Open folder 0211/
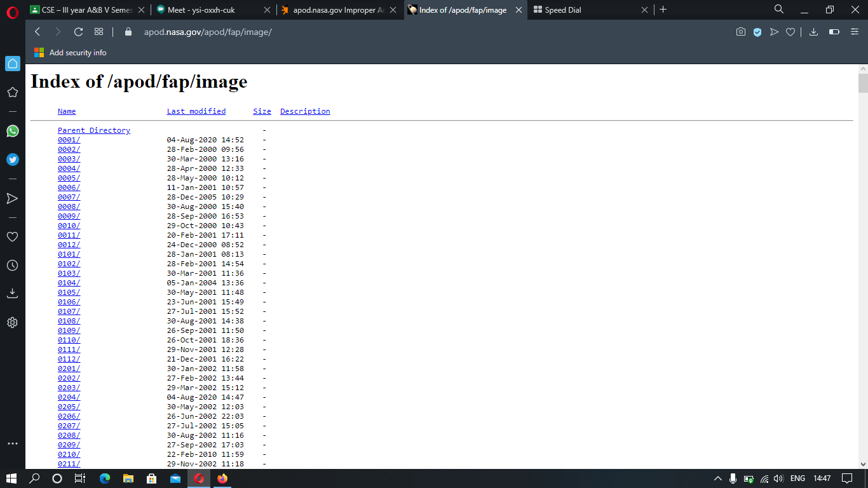This screenshot has width=868, height=488. point(69,464)
